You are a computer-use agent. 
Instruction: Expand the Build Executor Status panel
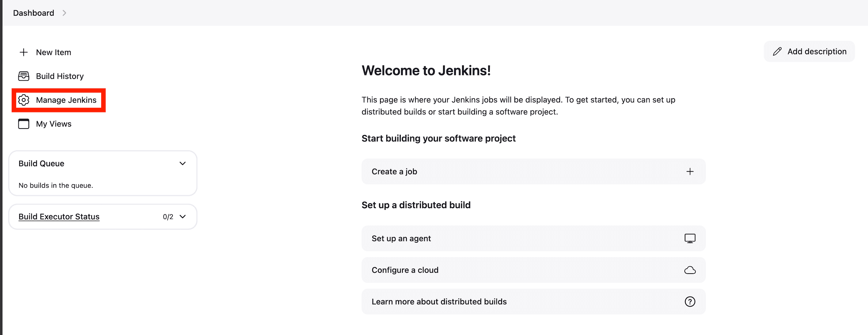[x=182, y=217]
